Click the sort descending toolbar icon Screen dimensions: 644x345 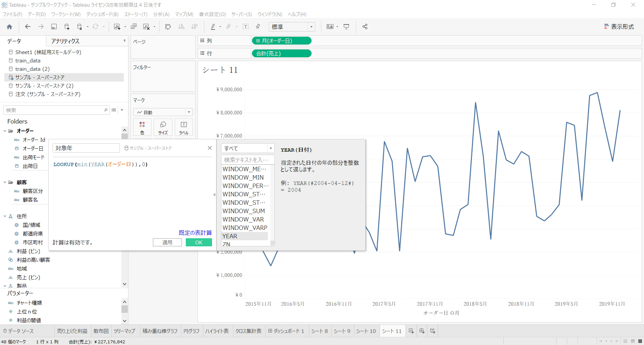coord(195,27)
